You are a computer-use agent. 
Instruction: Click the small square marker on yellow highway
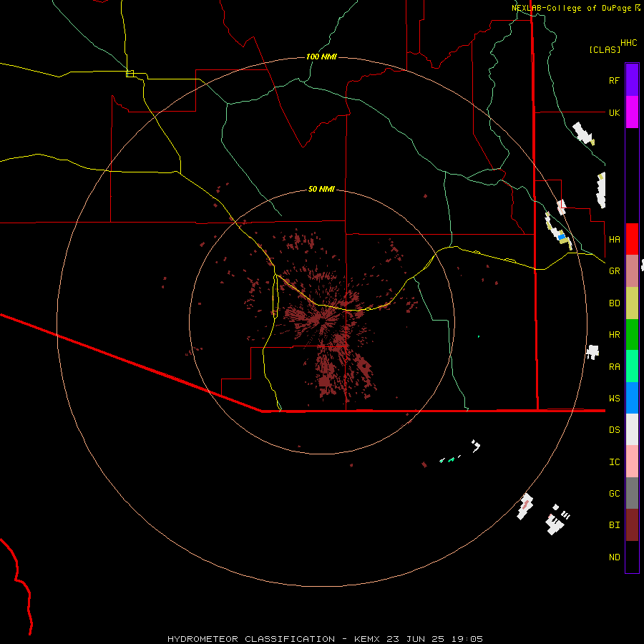(x=130, y=74)
